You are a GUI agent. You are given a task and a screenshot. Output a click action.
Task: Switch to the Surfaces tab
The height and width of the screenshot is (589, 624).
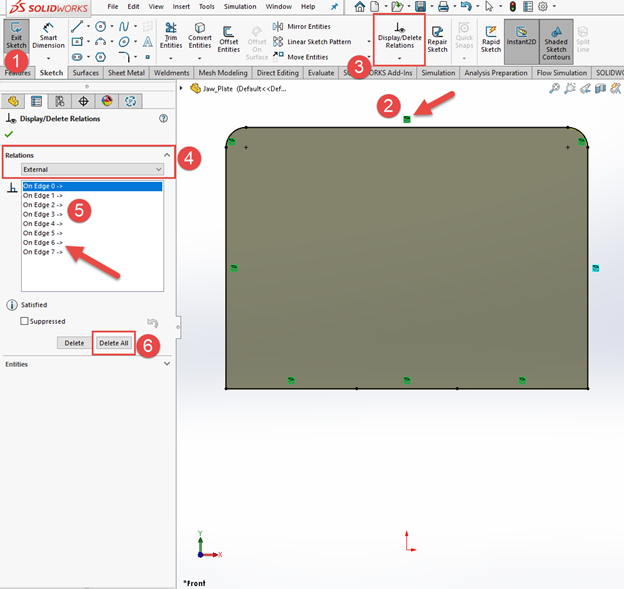coord(86,73)
